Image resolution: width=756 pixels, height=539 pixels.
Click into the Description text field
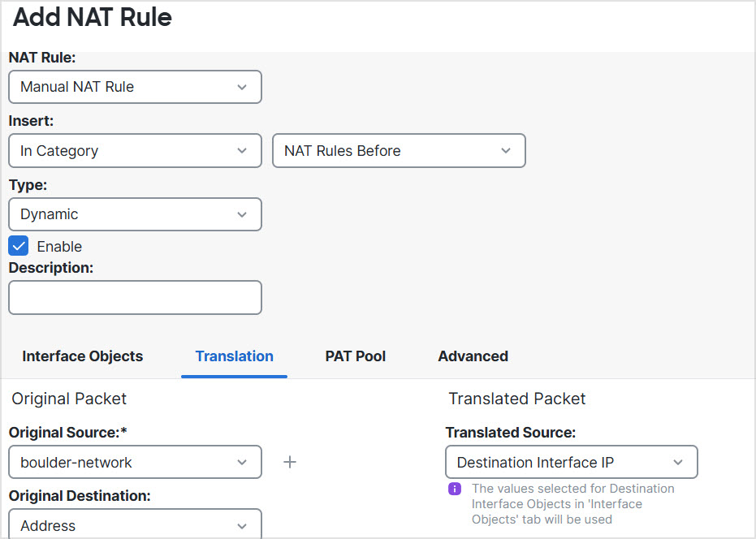coord(135,298)
